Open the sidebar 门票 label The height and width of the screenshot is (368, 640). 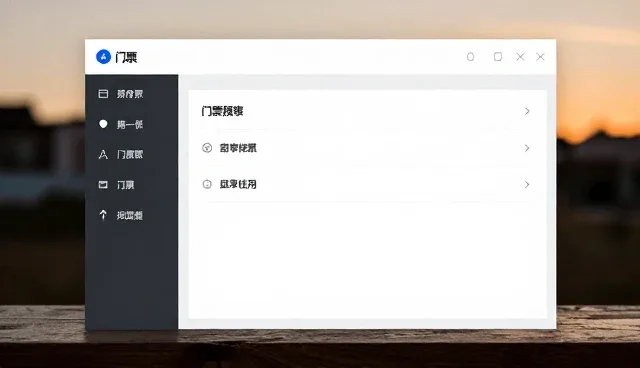(x=125, y=185)
